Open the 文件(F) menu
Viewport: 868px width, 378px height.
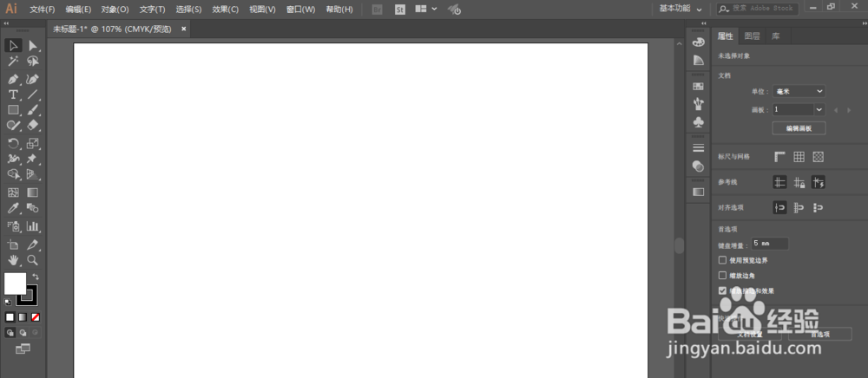click(42, 10)
